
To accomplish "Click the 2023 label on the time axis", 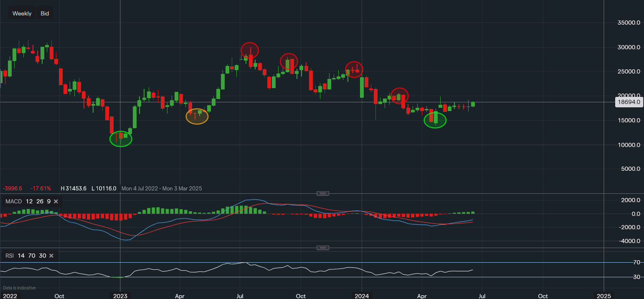I will coord(120,296).
